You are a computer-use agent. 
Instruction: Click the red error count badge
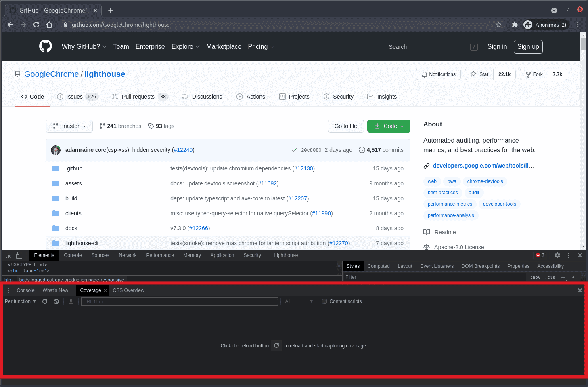click(x=540, y=255)
